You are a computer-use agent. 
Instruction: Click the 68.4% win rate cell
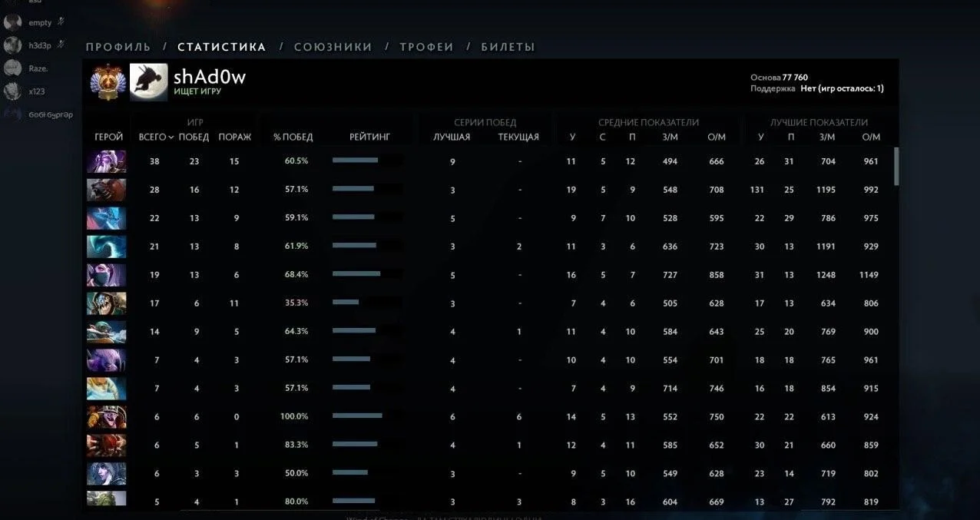296,275
